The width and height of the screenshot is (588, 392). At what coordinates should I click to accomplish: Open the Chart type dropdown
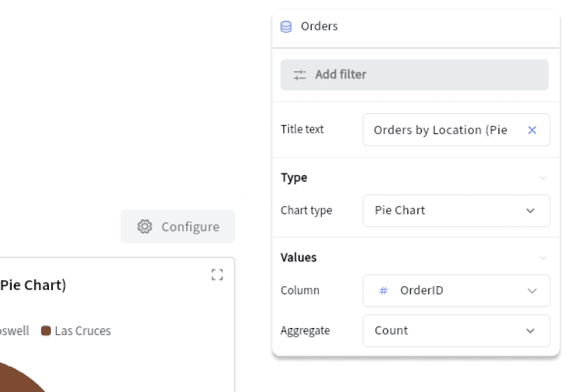click(457, 210)
